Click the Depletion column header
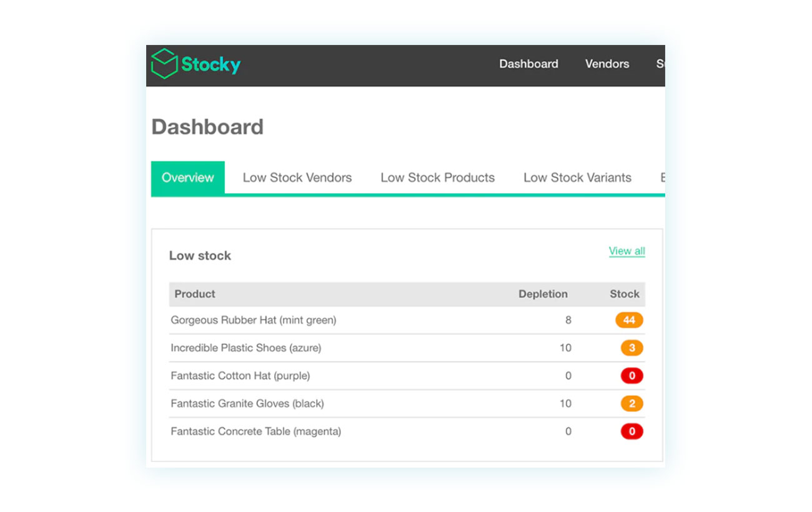The image size is (812, 512). click(543, 294)
